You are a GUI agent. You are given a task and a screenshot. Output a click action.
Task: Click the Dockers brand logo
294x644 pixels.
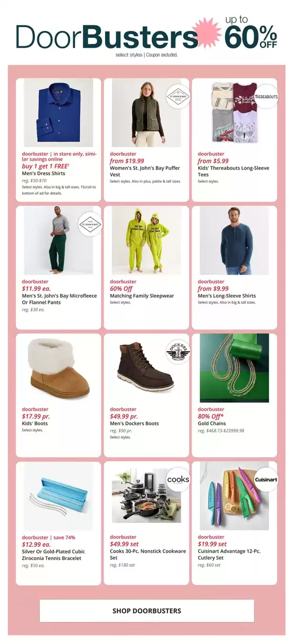[x=178, y=352]
